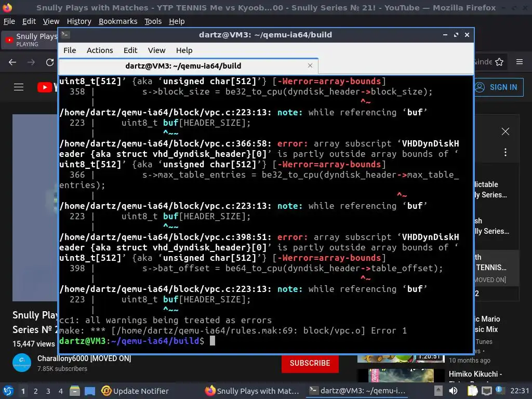Click the removable media eject tray icon
This screenshot has height=399, width=532.
pyautogui.click(x=438, y=391)
